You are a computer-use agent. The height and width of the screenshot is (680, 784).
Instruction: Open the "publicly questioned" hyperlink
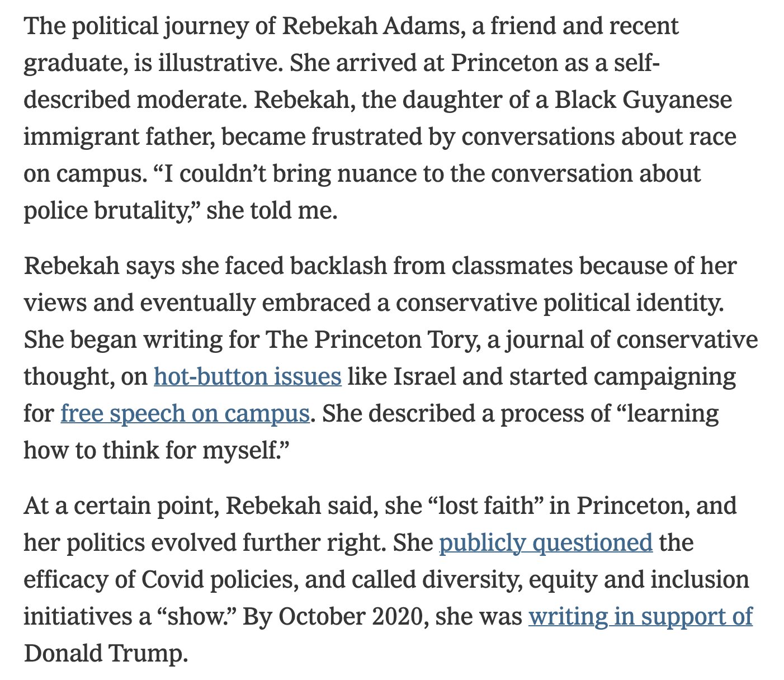[x=546, y=543]
